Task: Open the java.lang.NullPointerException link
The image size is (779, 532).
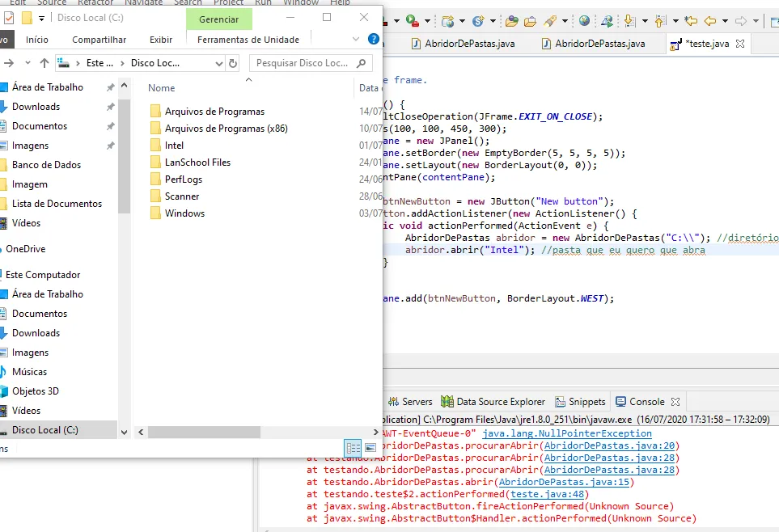Action: 566,433
